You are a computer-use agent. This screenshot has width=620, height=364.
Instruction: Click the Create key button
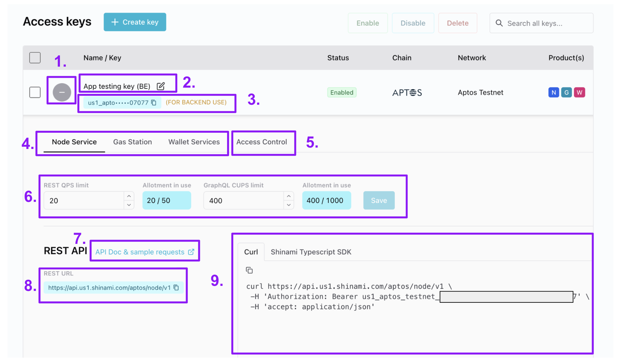[135, 22]
